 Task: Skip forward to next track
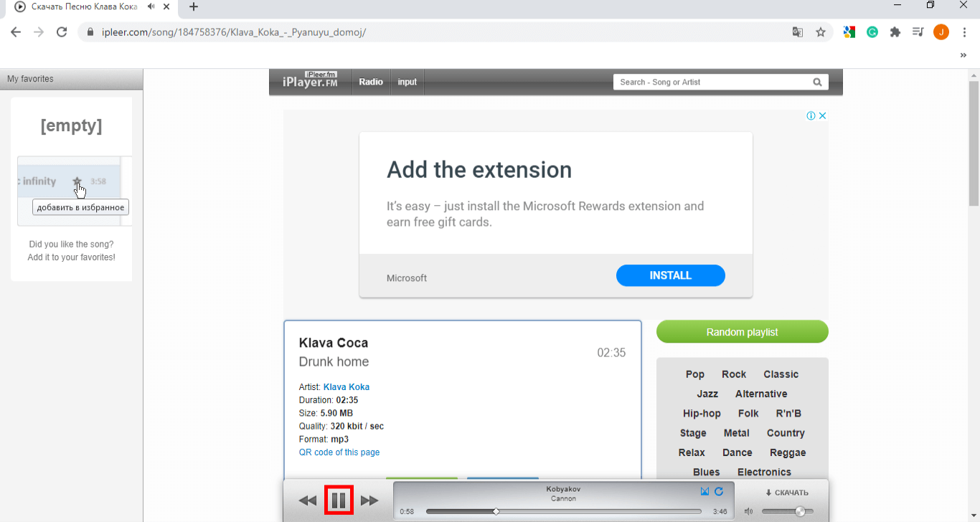(369, 500)
